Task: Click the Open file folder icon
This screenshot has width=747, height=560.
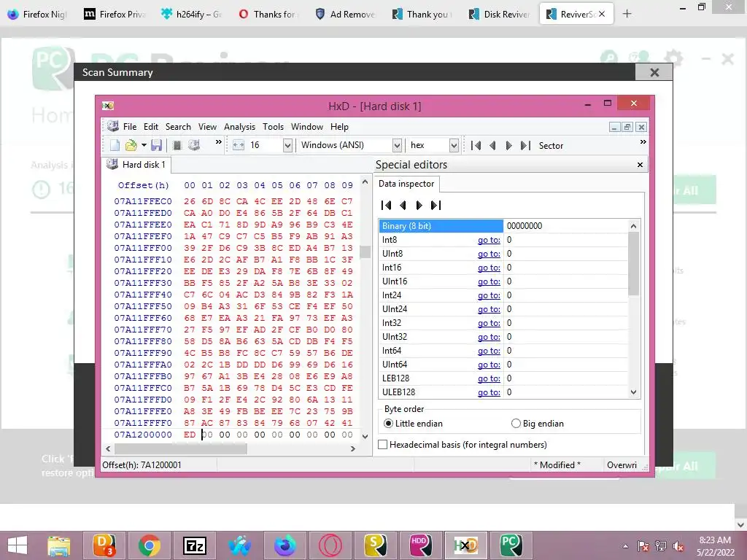Action: [x=131, y=145]
